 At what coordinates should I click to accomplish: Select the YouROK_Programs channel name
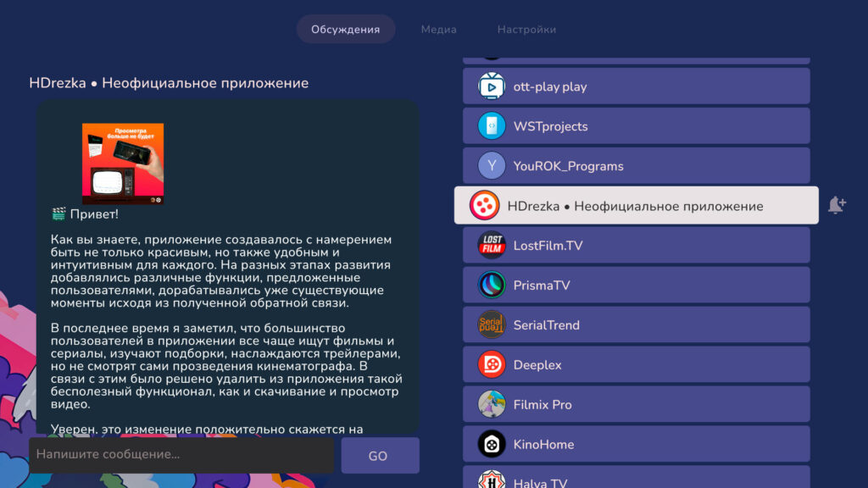(568, 166)
